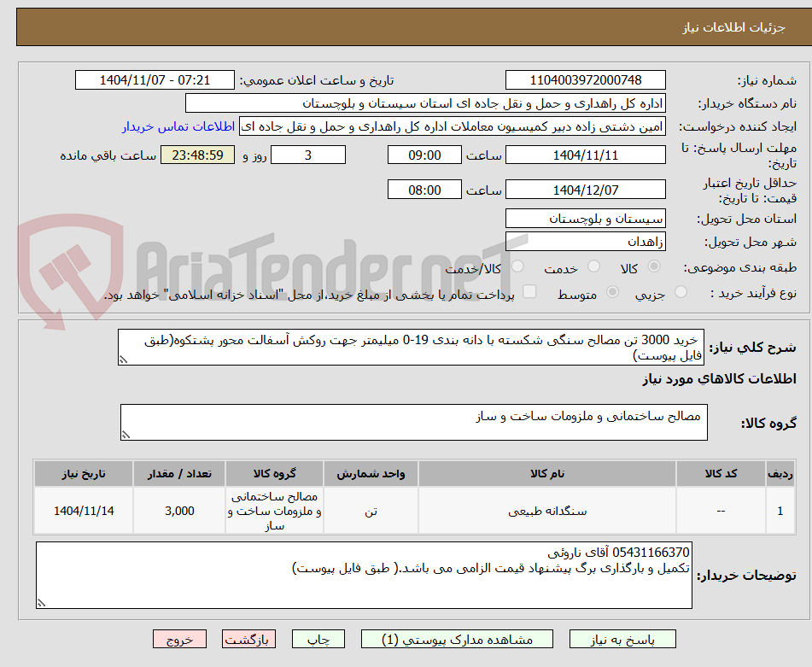Click the تاریخ نیاز column header

(84, 474)
